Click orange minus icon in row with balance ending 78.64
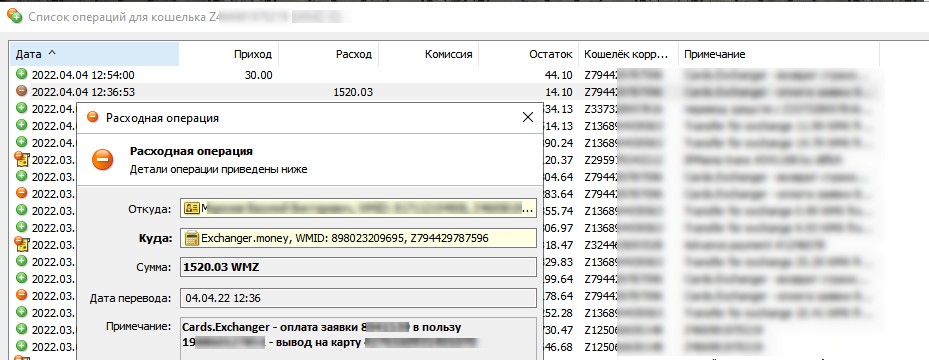Screen dimensions: 929x360 (x=22, y=295)
